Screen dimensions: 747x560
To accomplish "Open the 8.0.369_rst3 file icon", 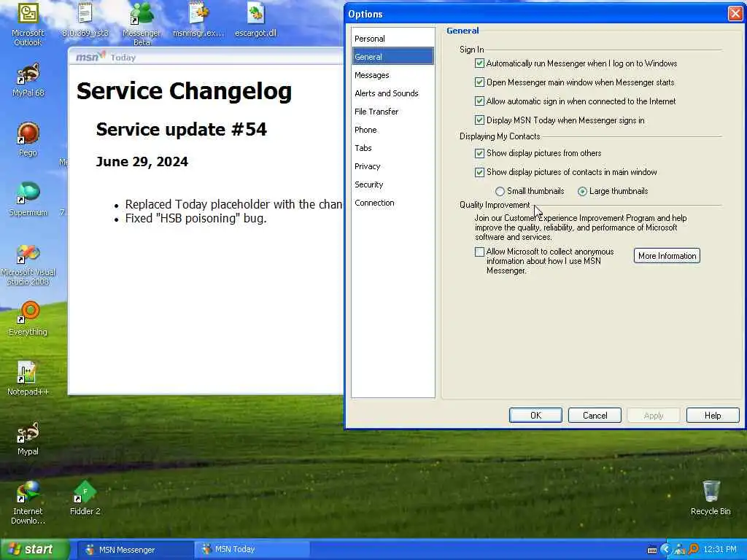I will 85,20.
